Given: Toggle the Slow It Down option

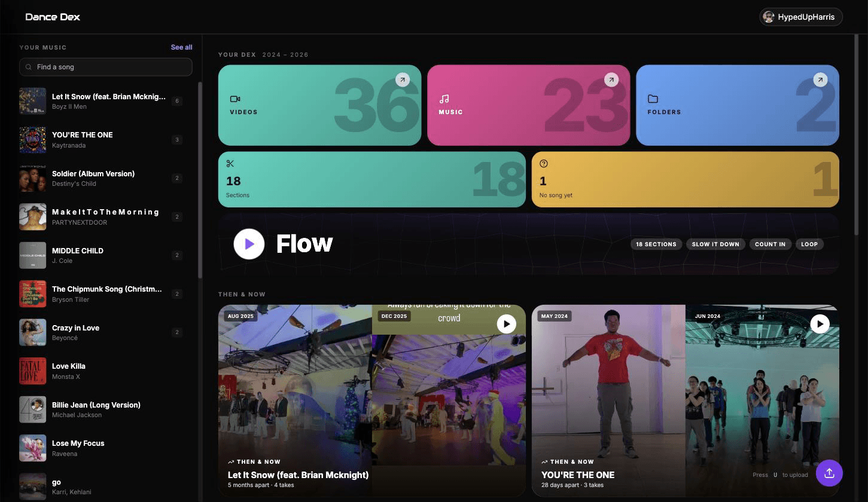Looking at the screenshot, I should [715, 244].
